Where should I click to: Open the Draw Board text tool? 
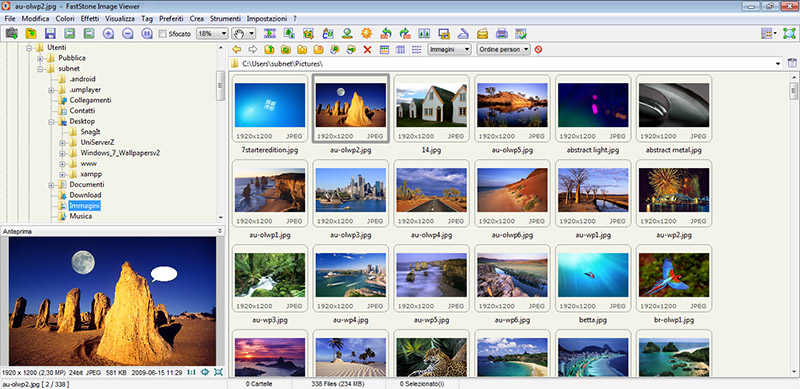(328, 34)
